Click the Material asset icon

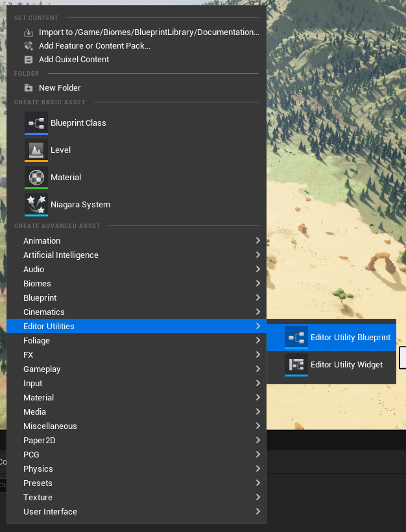point(36,177)
